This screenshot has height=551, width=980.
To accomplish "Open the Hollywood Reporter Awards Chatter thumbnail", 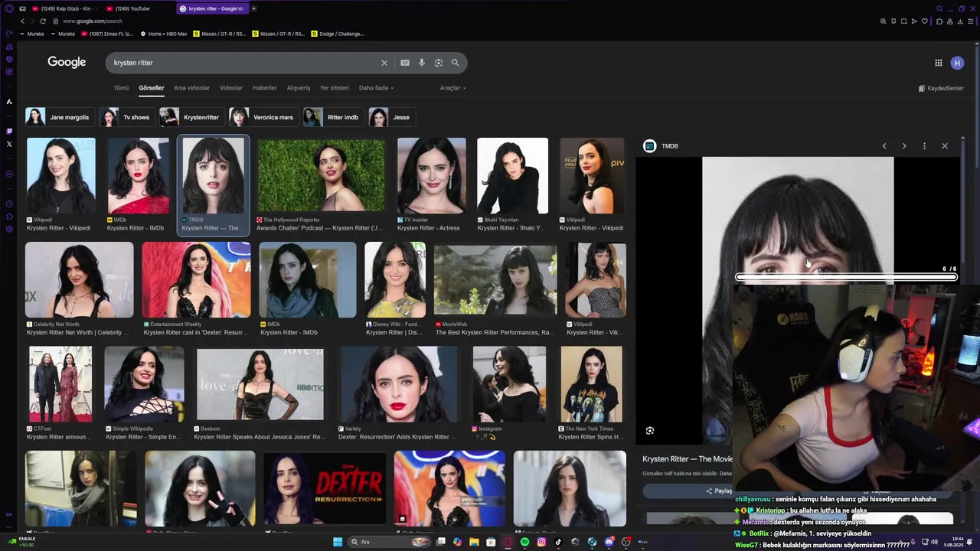I will click(x=322, y=176).
